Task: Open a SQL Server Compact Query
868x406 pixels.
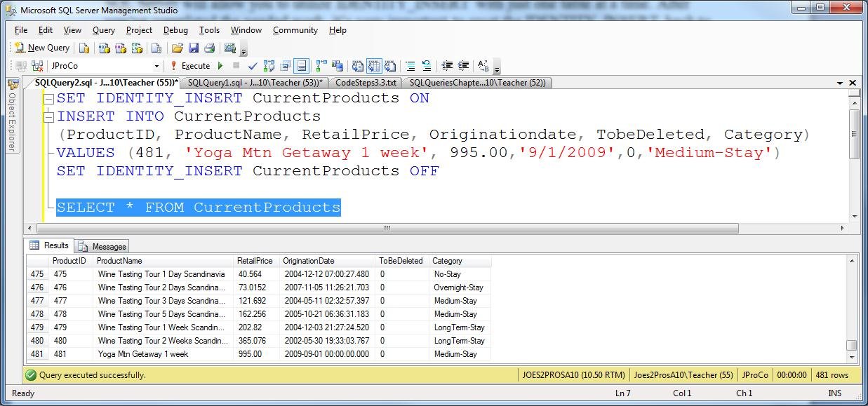Action: click(156, 48)
